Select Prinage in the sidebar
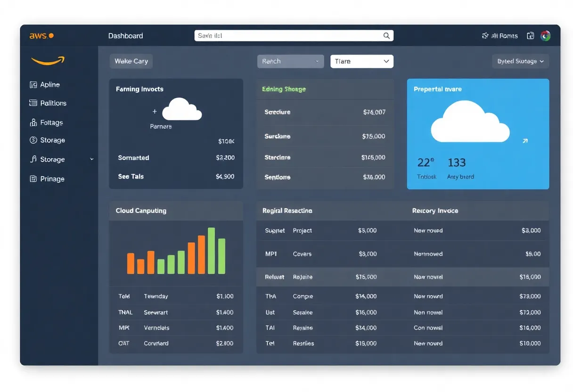The height and width of the screenshot is (392, 573). (52, 179)
